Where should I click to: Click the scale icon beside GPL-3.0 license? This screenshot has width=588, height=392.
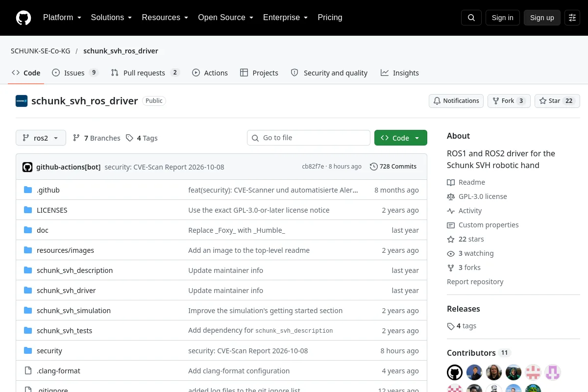tap(451, 196)
